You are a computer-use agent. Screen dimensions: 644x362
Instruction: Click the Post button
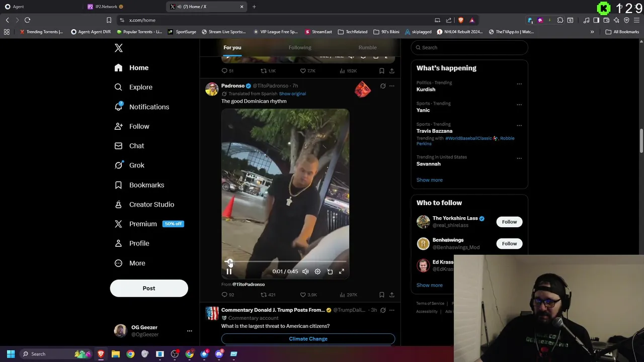pyautogui.click(x=149, y=288)
